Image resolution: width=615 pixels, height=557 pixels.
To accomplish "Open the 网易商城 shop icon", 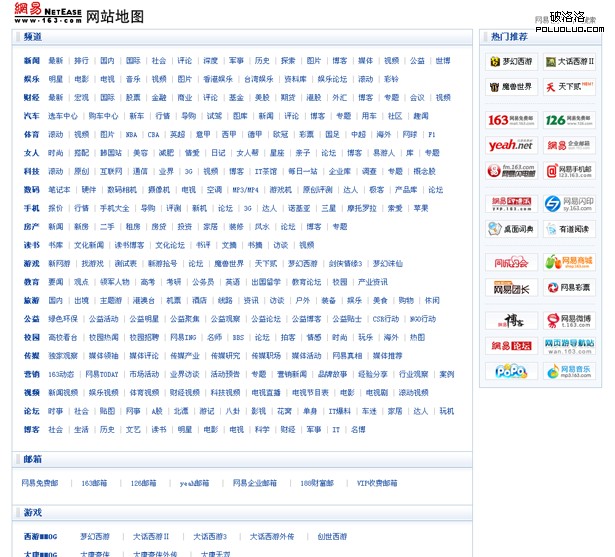I will click(569, 263).
